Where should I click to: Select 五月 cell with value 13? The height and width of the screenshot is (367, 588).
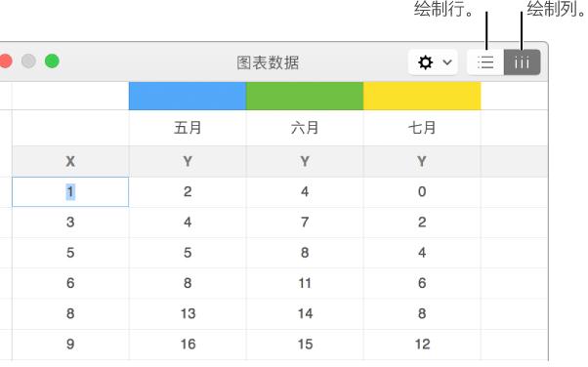pyautogui.click(x=188, y=313)
